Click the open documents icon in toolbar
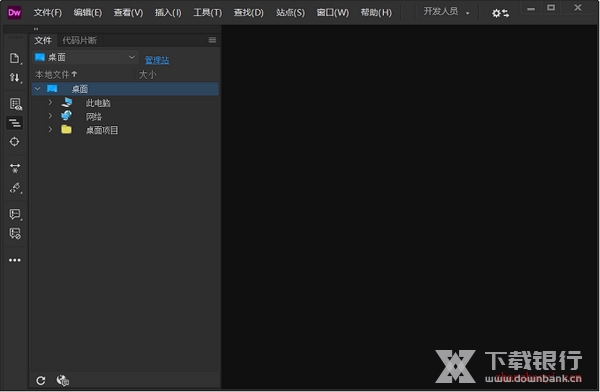The height and width of the screenshot is (392, 600). (x=15, y=59)
